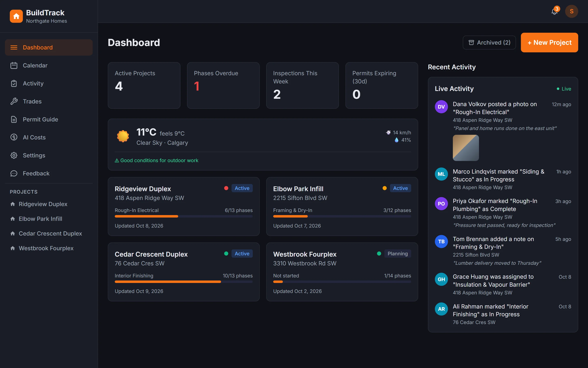This screenshot has width=588, height=368.
Task: Open the Dashboard menu item
Action: [x=49, y=47]
